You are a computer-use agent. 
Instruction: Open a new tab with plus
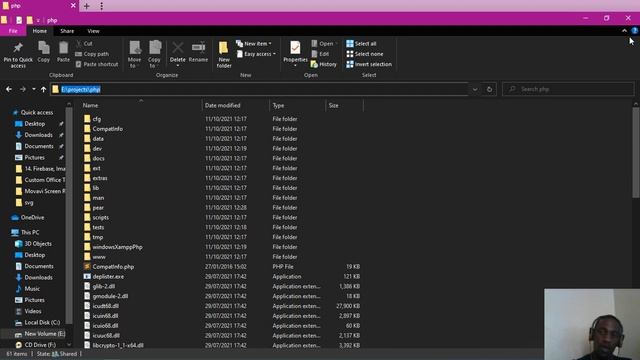pos(87,6)
